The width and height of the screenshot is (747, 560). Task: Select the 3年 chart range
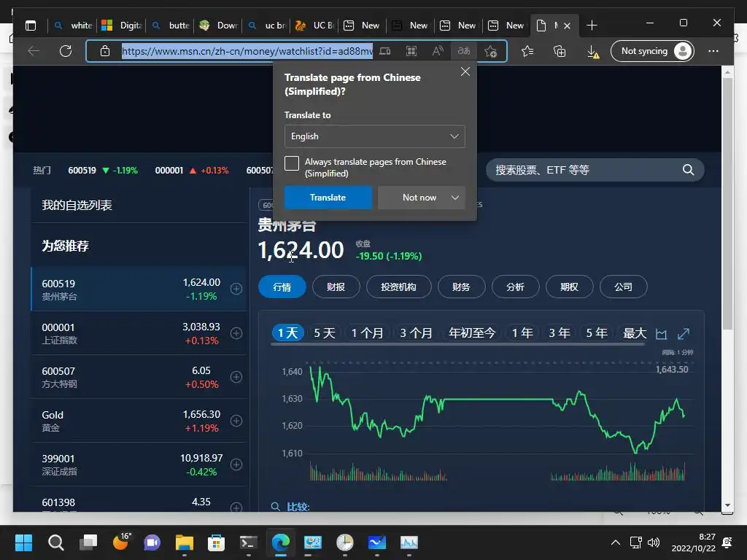pyautogui.click(x=560, y=332)
